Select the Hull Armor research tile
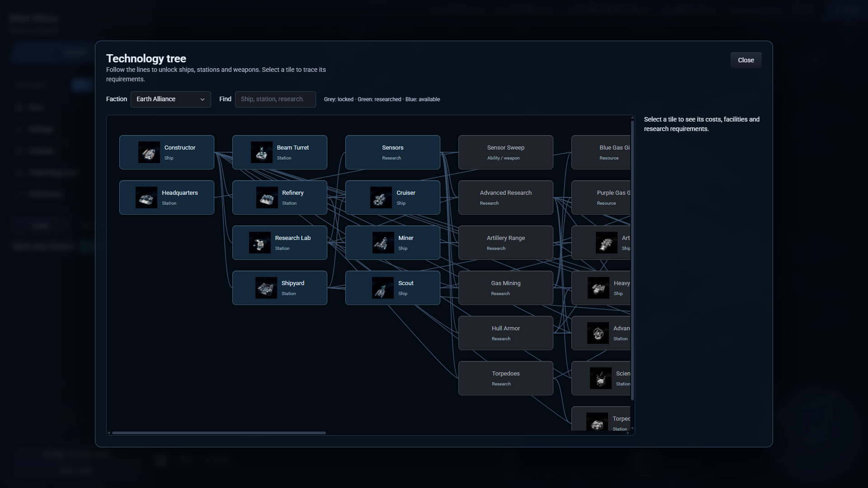The height and width of the screenshot is (488, 868). click(506, 333)
